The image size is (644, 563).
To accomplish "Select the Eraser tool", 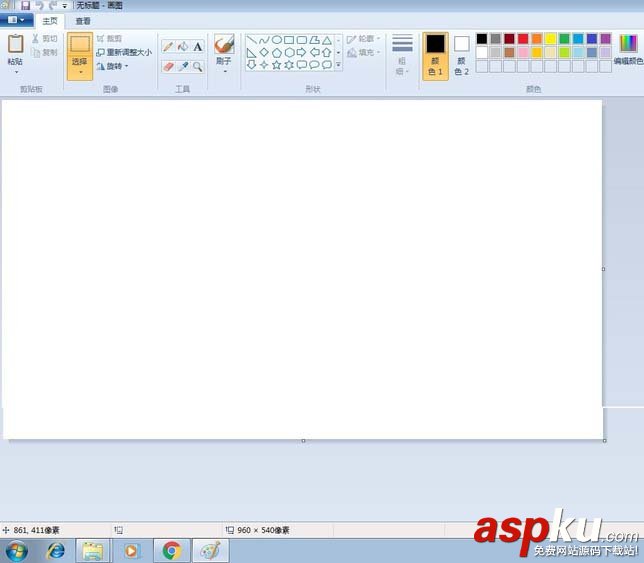I will point(168,66).
